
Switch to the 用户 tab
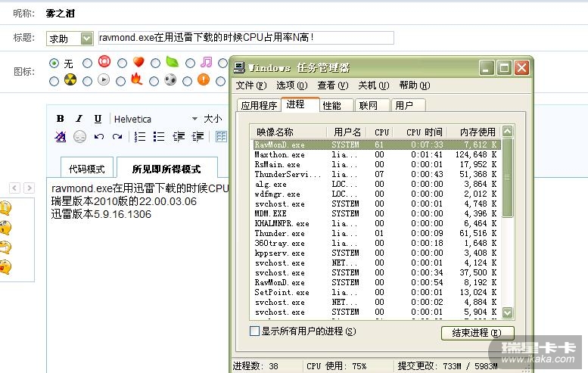pyautogui.click(x=408, y=105)
